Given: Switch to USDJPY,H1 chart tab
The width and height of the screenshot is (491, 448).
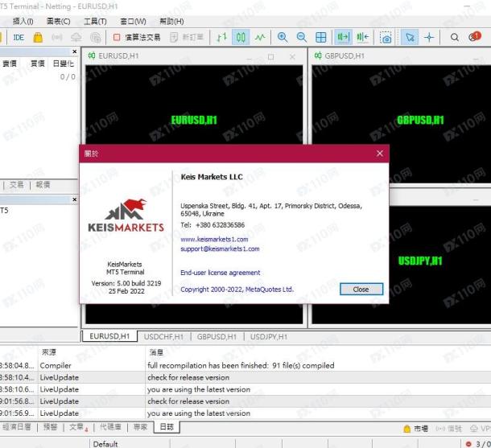Looking at the screenshot, I should tap(269, 337).
